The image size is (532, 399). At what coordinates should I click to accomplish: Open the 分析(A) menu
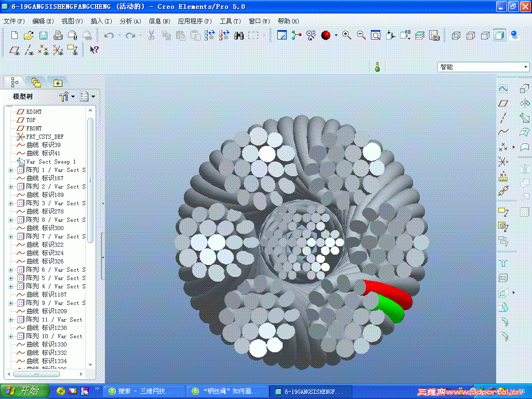pos(130,21)
